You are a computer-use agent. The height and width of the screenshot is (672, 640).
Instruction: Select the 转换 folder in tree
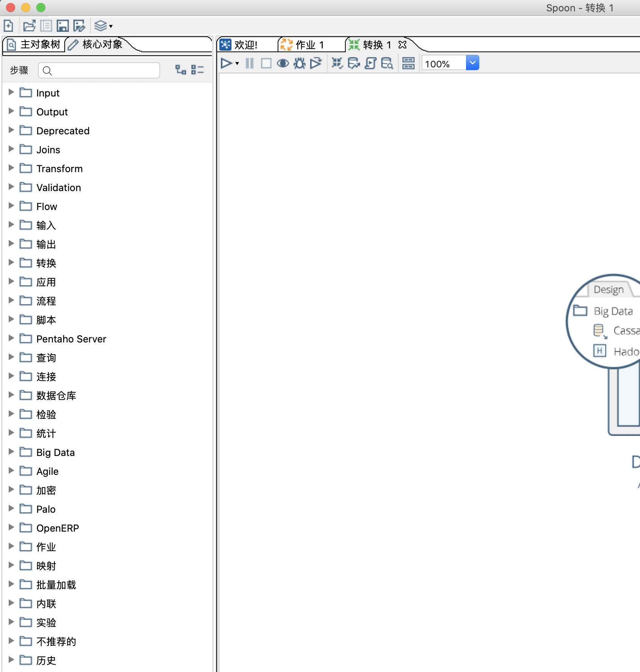pos(46,263)
